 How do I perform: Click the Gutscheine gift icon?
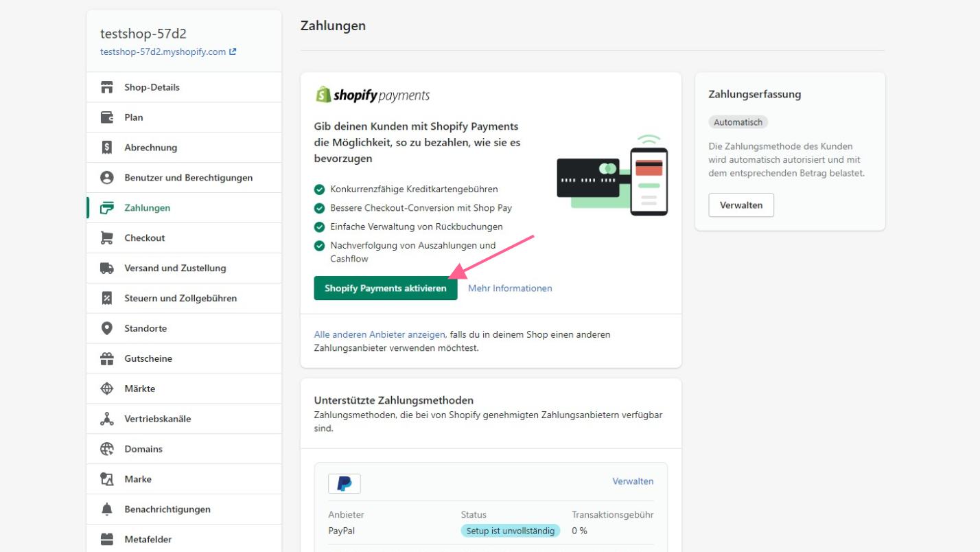tap(106, 359)
